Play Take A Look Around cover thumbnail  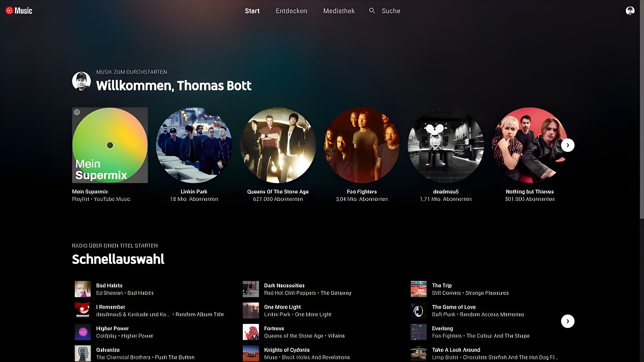pyautogui.click(x=418, y=353)
